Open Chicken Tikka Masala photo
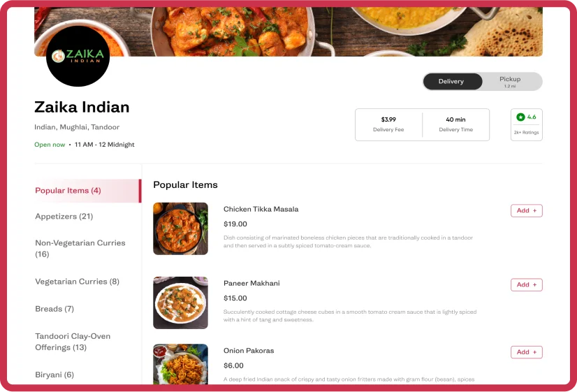This screenshot has width=577, height=392. [180, 228]
